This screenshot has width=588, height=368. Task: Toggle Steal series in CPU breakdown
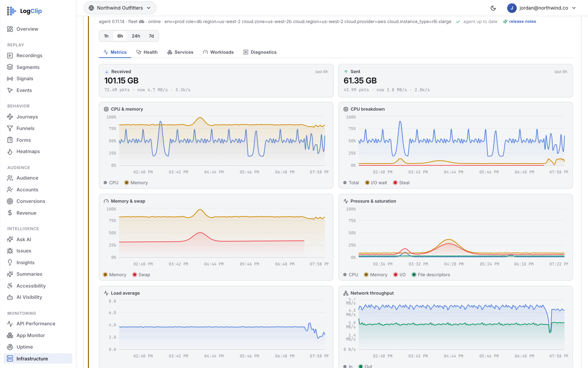401,183
